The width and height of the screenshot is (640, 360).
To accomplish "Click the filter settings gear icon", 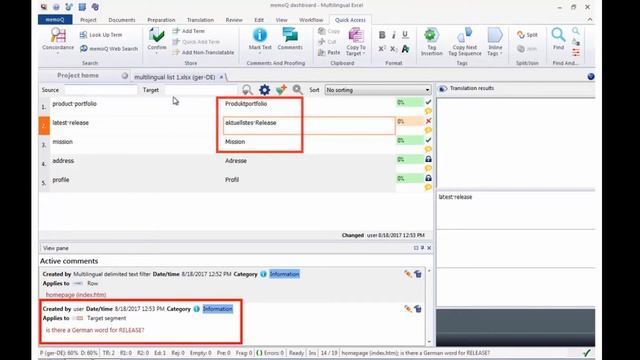I will tap(264, 90).
